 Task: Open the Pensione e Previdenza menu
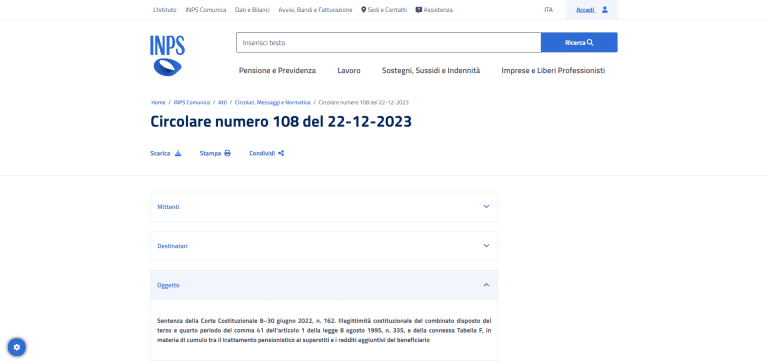click(277, 71)
